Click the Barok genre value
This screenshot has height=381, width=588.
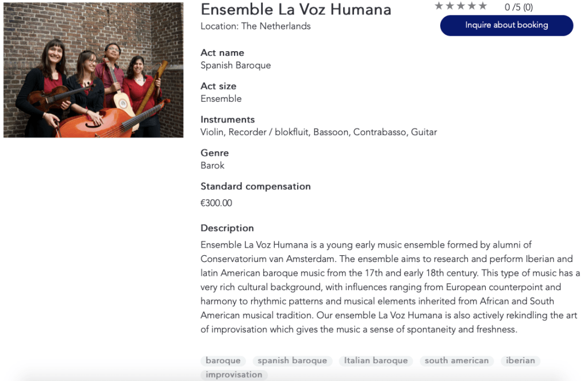tap(212, 166)
